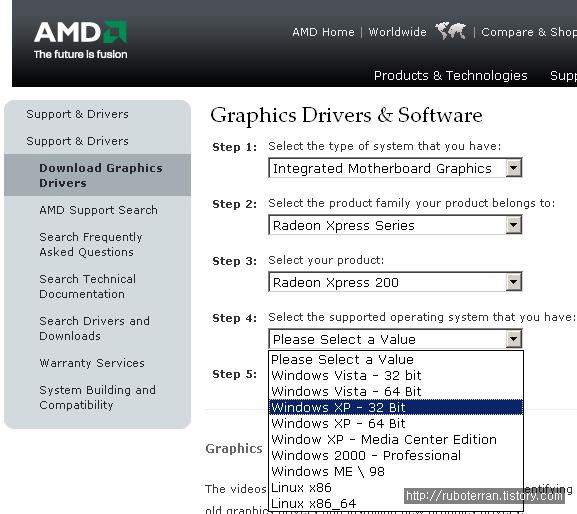Expand Integrated Motherboard Graphics dropdown arrow
The image size is (577, 514).
pyautogui.click(x=513, y=168)
